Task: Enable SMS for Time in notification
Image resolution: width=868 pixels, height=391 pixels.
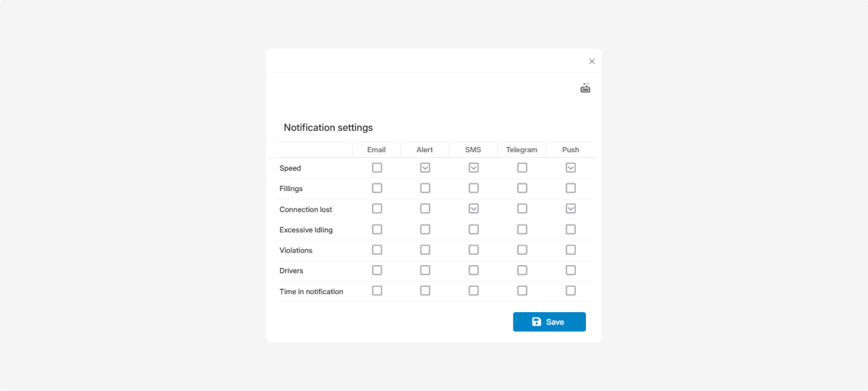Action: [474, 290]
